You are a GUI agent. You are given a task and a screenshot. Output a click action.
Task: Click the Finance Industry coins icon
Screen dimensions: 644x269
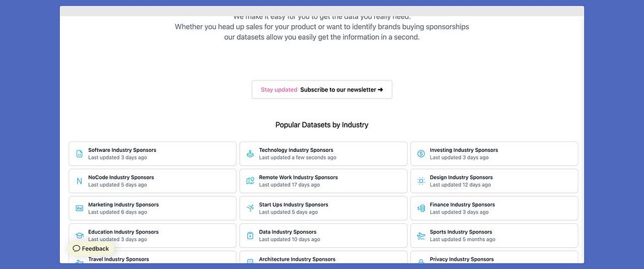[421, 209]
